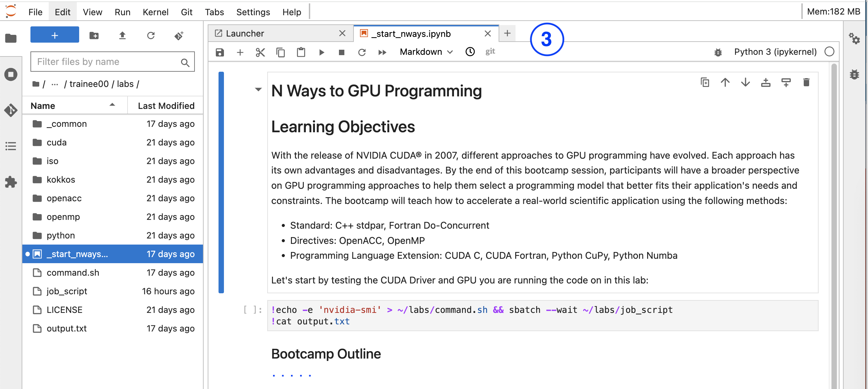The image size is (868, 389).
Task: Click the blue new launcher plus button
Action: [55, 35]
